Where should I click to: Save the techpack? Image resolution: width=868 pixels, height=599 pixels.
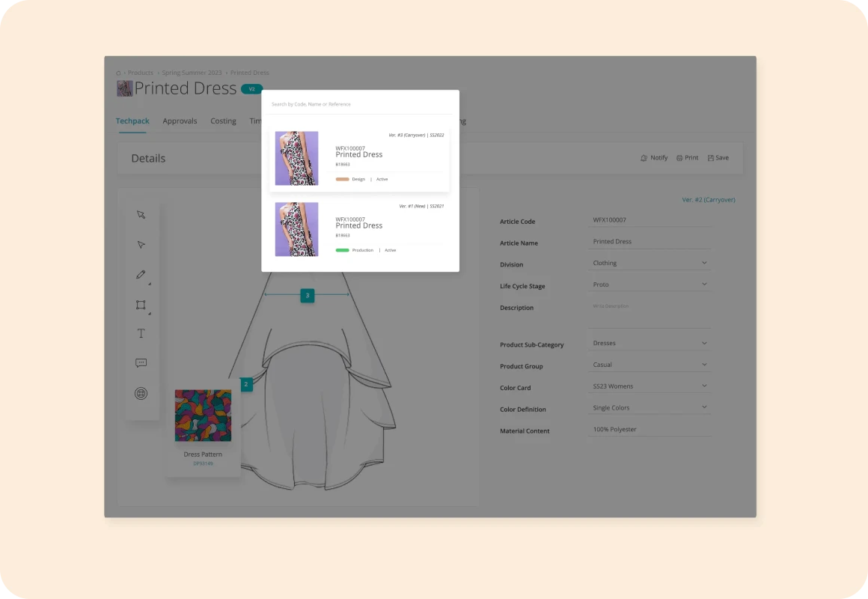(x=718, y=158)
